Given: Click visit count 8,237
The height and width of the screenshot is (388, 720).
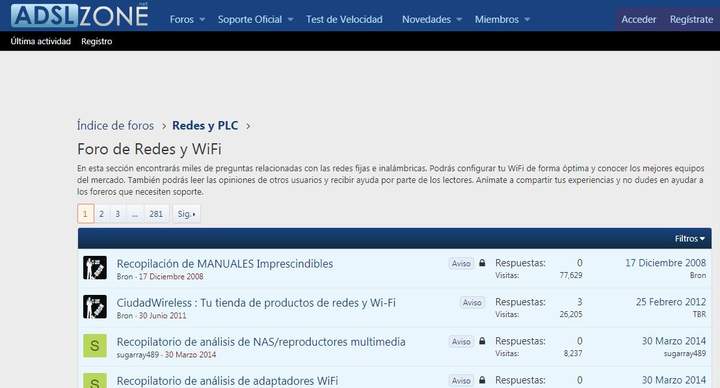Looking at the screenshot, I should pos(573,354).
